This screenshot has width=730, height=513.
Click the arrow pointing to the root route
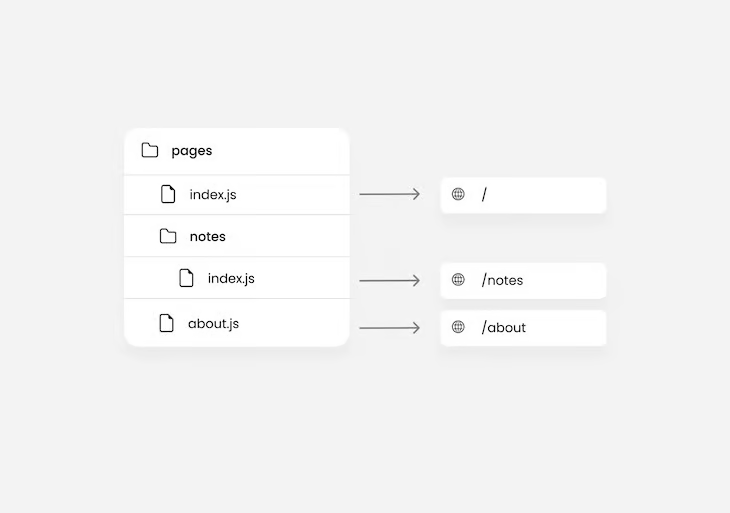pyautogui.click(x=390, y=194)
